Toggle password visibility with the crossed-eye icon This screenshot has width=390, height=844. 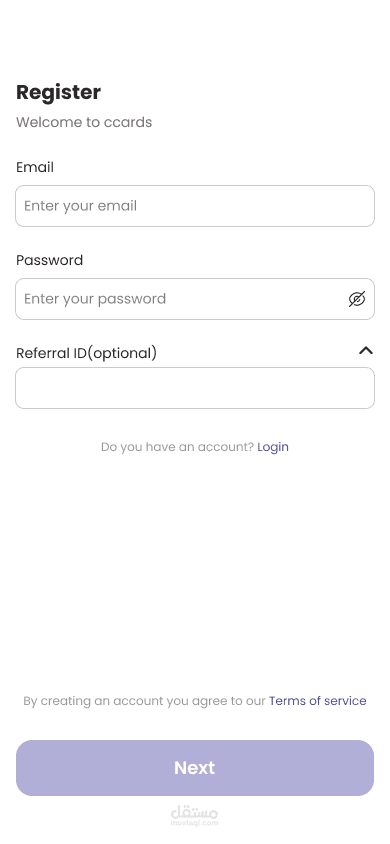point(357,299)
